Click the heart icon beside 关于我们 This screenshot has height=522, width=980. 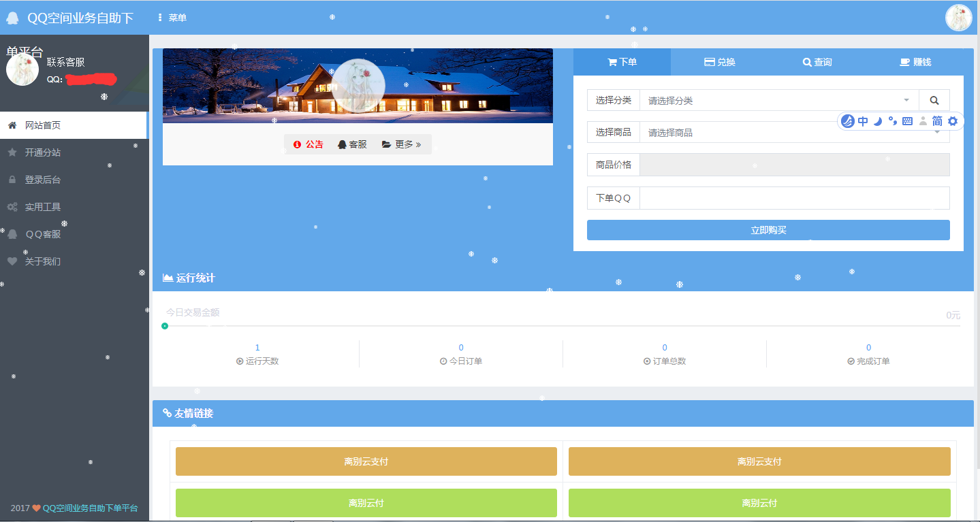pos(12,261)
